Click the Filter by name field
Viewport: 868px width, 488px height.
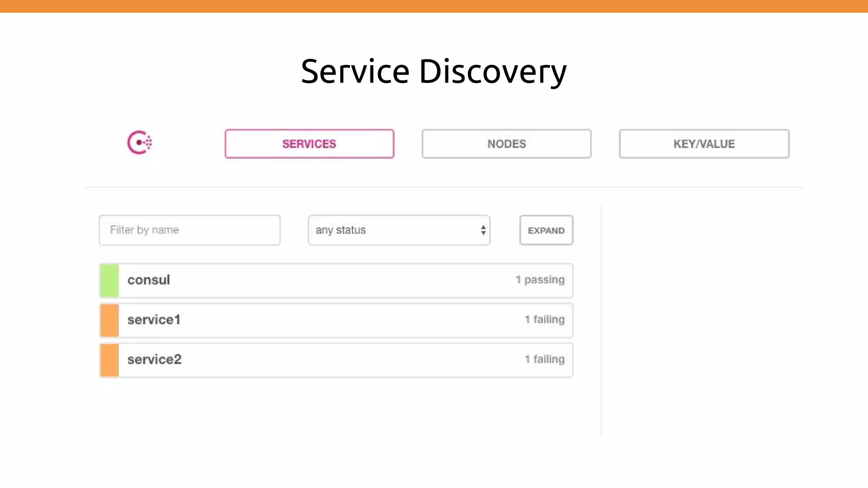point(189,230)
